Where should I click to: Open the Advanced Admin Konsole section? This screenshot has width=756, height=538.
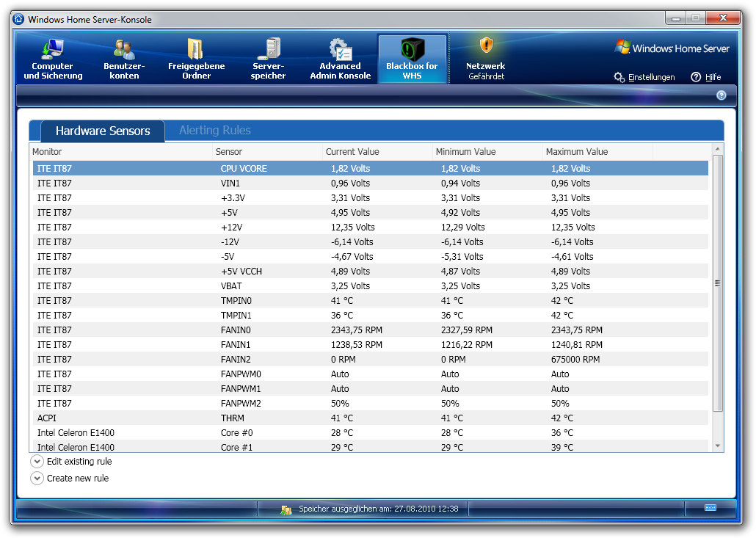pyautogui.click(x=340, y=59)
